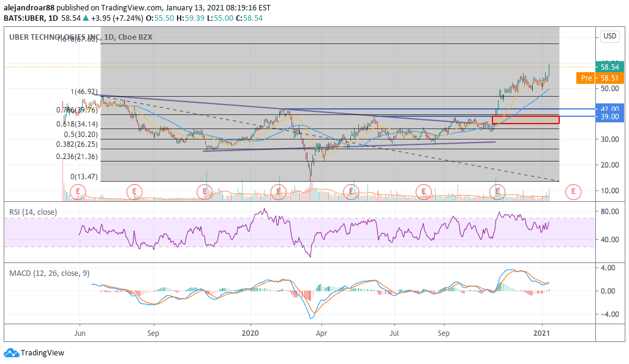Viewport: 629px width, 364px height.
Task: Click the first Sep label on the time axis
Action: (x=153, y=333)
